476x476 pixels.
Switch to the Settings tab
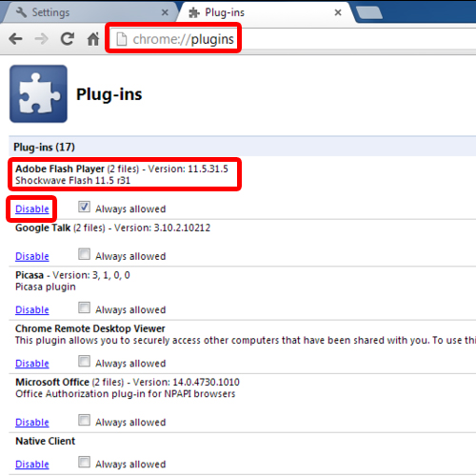[x=90, y=12]
